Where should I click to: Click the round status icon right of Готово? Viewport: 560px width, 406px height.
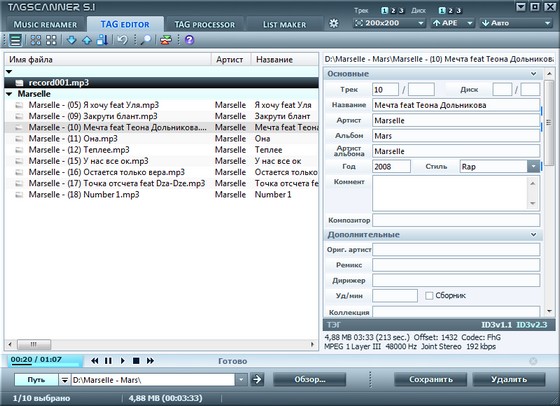(x=533, y=361)
